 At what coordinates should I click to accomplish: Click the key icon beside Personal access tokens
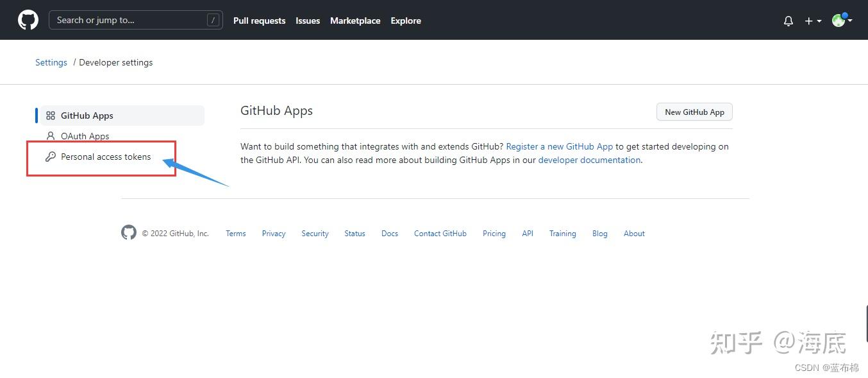(50, 157)
